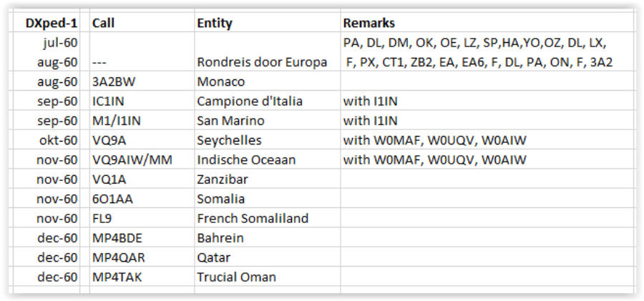The height and width of the screenshot is (301, 644).
Task: Click the Call column header
Action: [104, 23]
